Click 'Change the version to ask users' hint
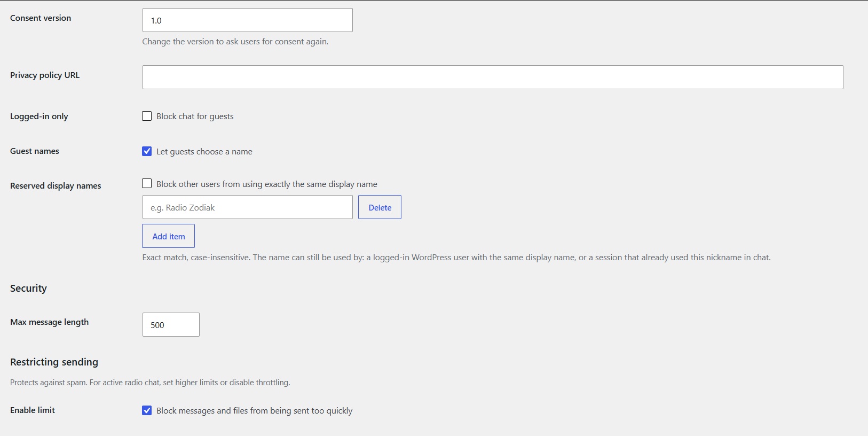This screenshot has height=436, width=868. point(235,42)
